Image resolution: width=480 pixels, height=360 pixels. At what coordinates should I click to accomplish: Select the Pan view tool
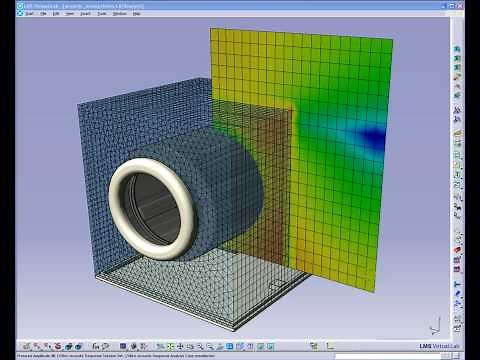coord(180,346)
